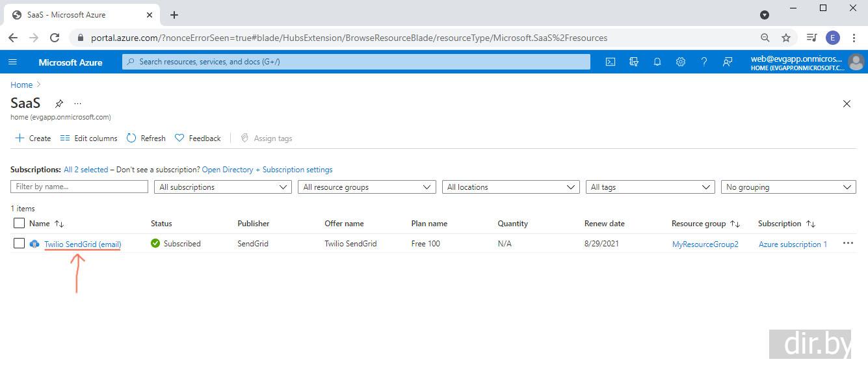868x366 pixels.
Task: Pin the SaaS blade to dashboard
Action: click(x=59, y=103)
